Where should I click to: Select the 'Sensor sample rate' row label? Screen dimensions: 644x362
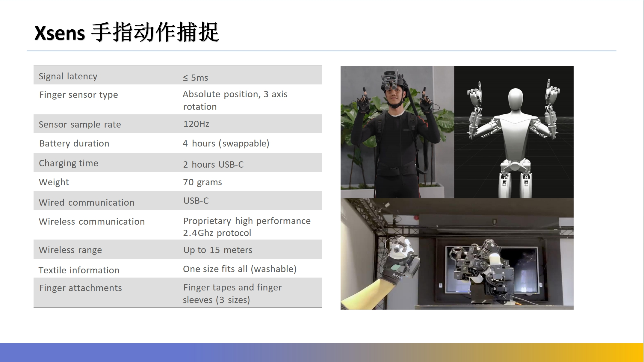point(80,124)
